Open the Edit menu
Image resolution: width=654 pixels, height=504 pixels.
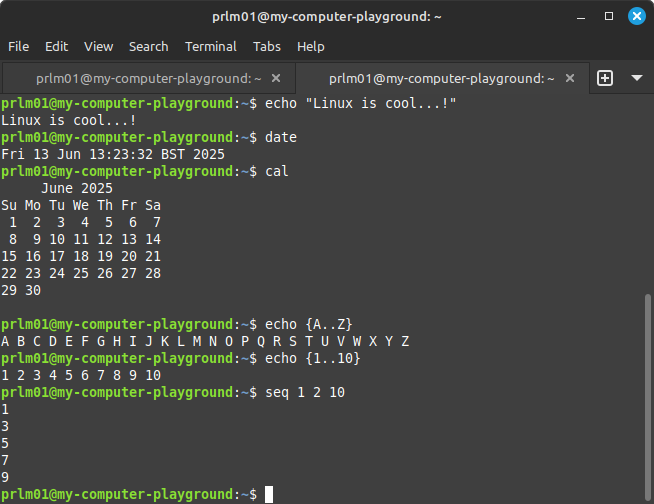(x=56, y=46)
